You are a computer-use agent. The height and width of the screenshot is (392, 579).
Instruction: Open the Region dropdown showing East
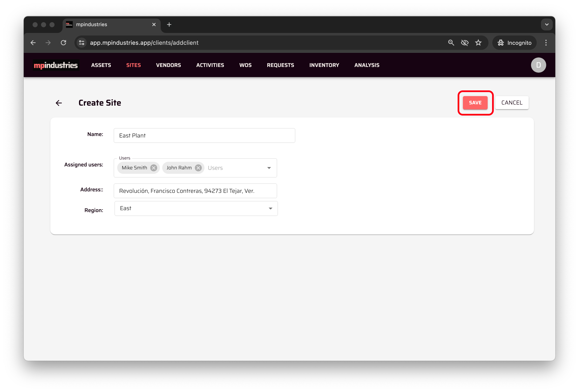pyautogui.click(x=196, y=208)
